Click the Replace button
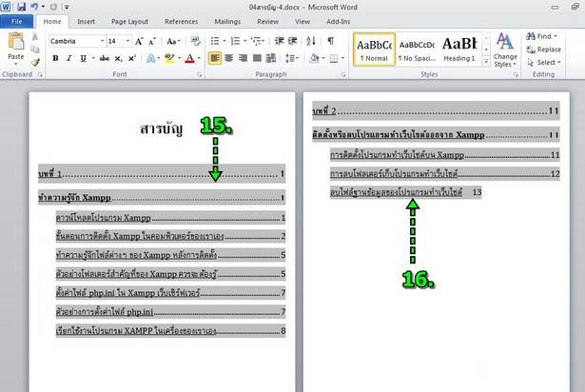The height and width of the screenshot is (392, 585). tap(543, 49)
